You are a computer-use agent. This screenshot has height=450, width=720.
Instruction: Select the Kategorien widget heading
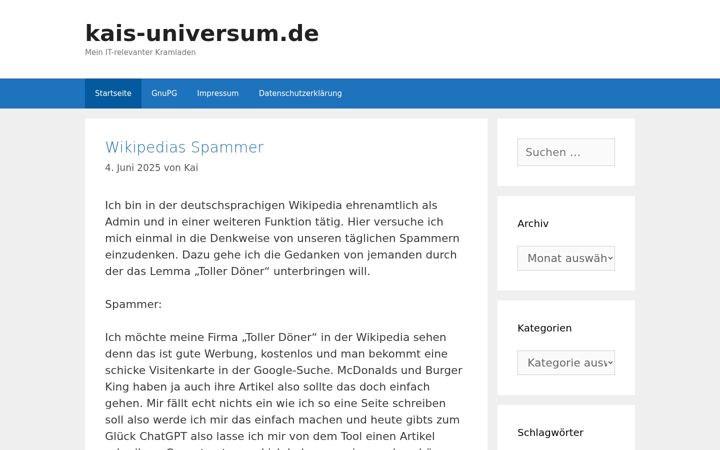click(x=544, y=328)
